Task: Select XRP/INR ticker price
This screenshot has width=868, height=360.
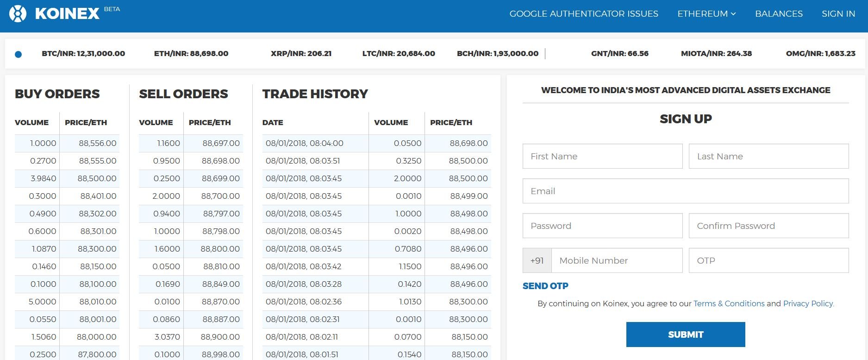Action: pyautogui.click(x=301, y=53)
